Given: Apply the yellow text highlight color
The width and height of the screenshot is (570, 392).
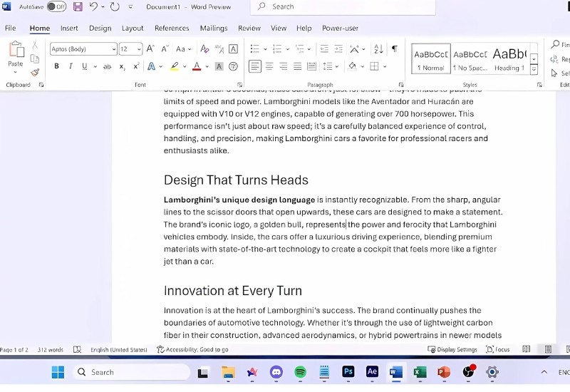Looking at the screenshot, I should pos(175,66).
